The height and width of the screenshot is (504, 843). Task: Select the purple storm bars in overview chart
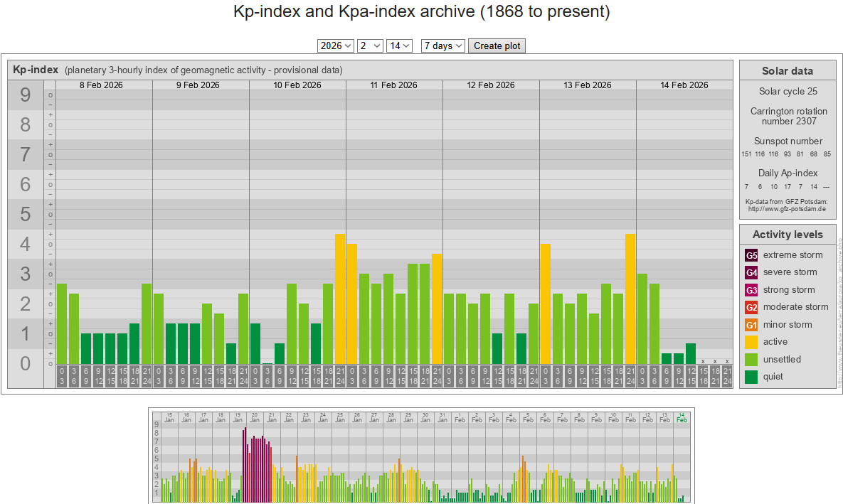click(257, 466)
